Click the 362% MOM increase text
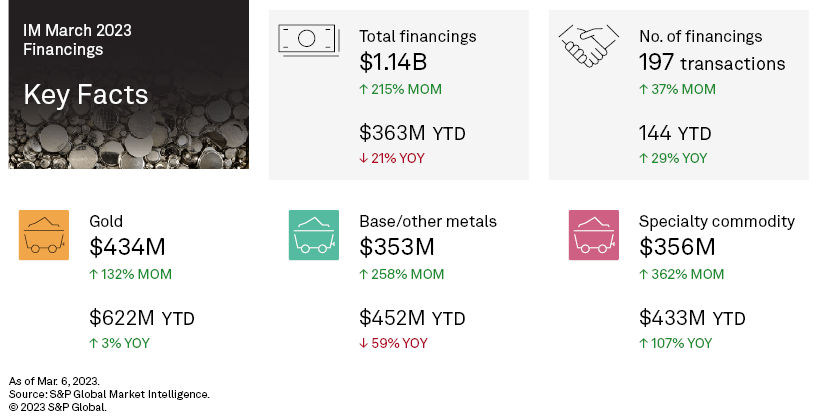The image size is (826, 417). click(x=680, y=274)
